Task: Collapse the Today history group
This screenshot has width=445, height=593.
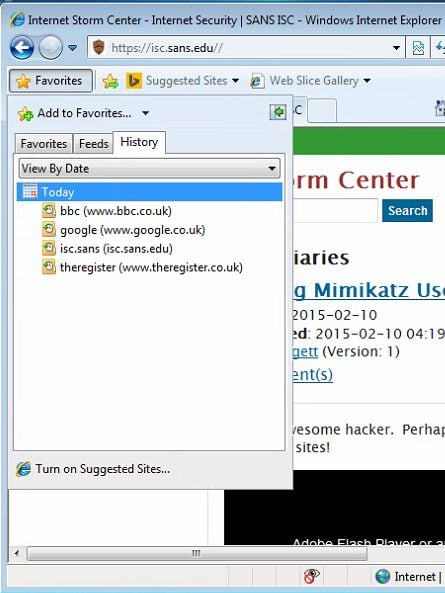Action: pyautogui.click(x=149, y=192)
